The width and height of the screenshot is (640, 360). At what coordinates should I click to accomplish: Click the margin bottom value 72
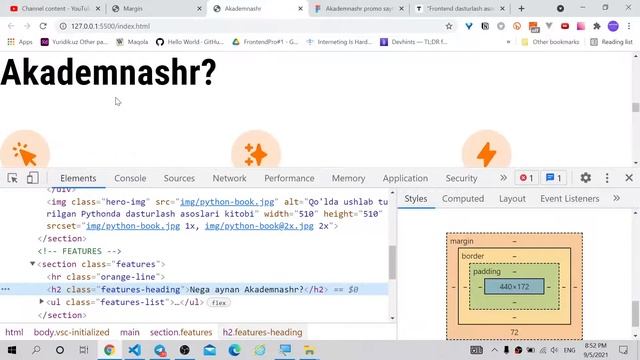514,332
